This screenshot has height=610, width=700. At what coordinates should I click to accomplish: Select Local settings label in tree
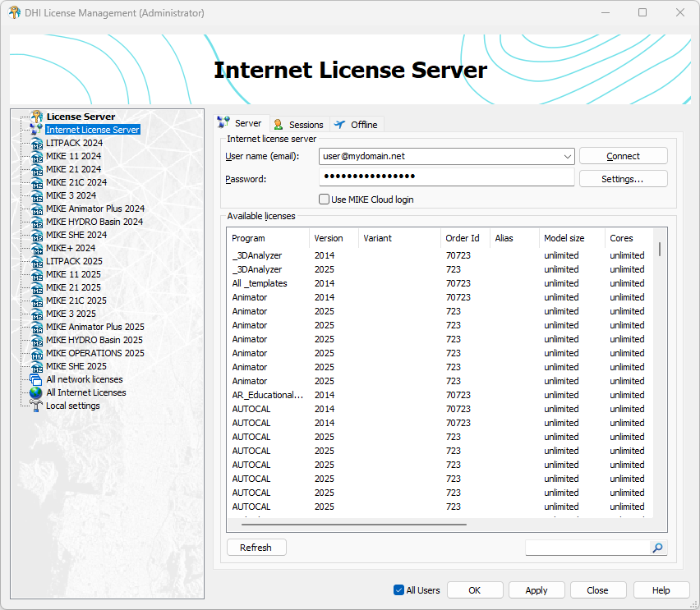pyautogui.click(x=73, y=406)
